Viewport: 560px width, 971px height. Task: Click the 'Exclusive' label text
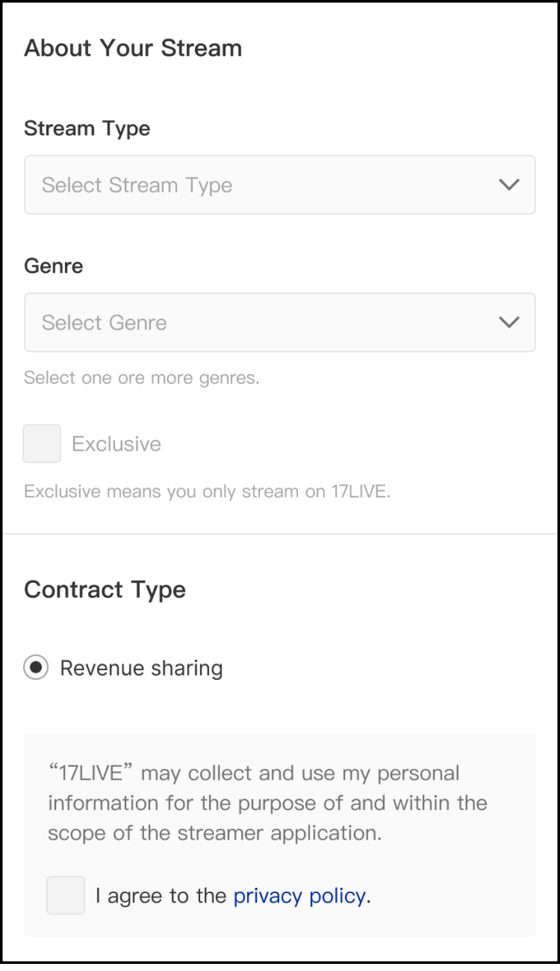coord(117,443)
